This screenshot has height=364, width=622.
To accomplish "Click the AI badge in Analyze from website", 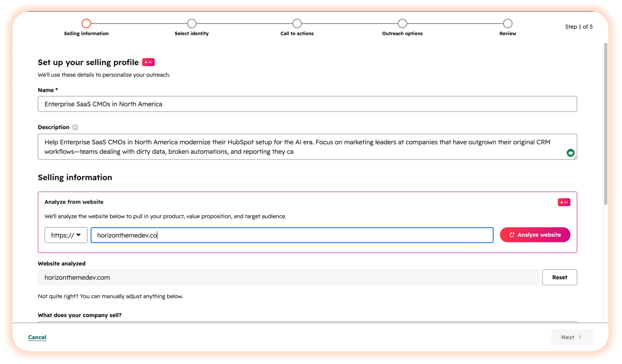I will (564, 202).
